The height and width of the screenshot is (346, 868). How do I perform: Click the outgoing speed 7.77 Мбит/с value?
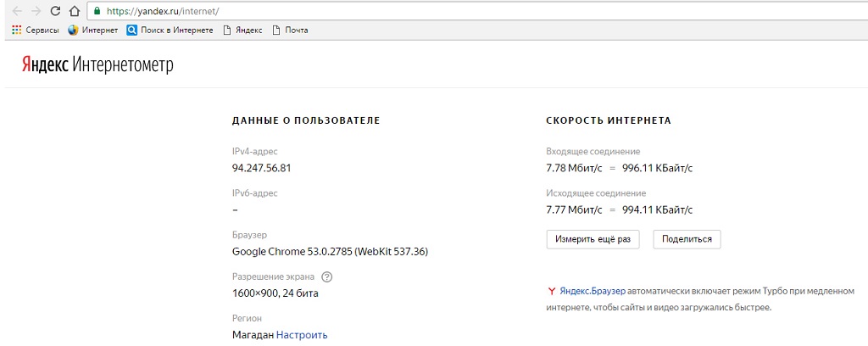tap(574, 209)
